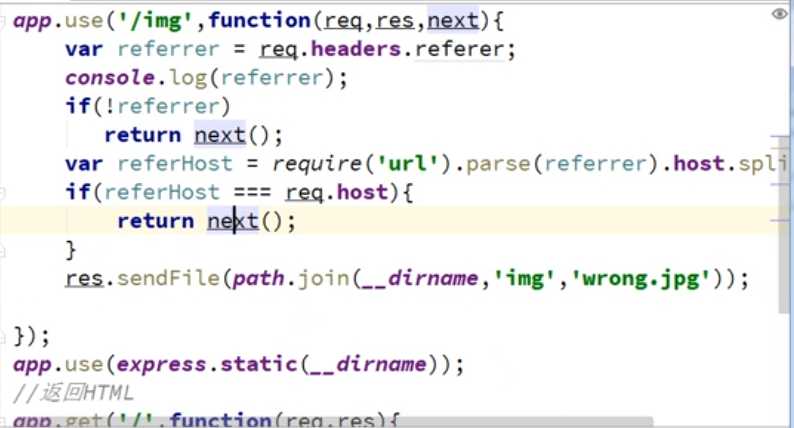This screenshot has height=428, width=794.
Task: Click the string '/img' in the first line
Action: (155, 21)
